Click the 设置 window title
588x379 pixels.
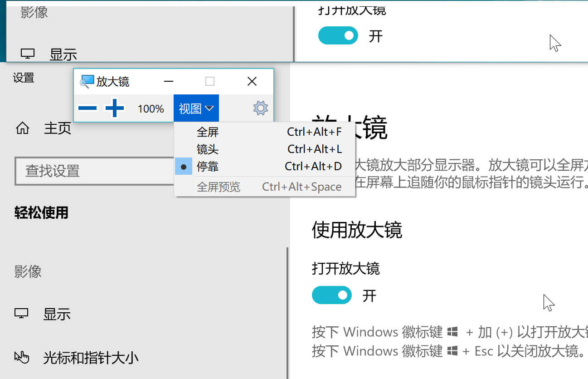click(x=24, y=78)
